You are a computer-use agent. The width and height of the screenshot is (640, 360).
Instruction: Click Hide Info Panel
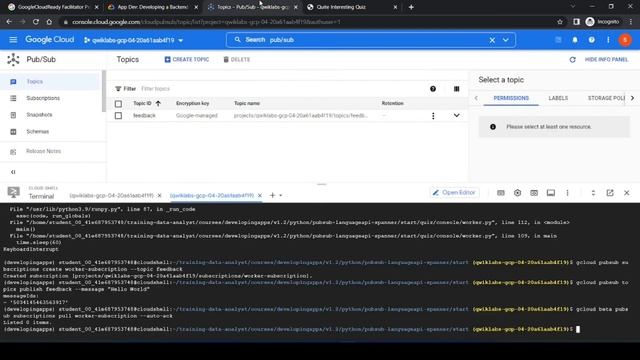[606, 60]
